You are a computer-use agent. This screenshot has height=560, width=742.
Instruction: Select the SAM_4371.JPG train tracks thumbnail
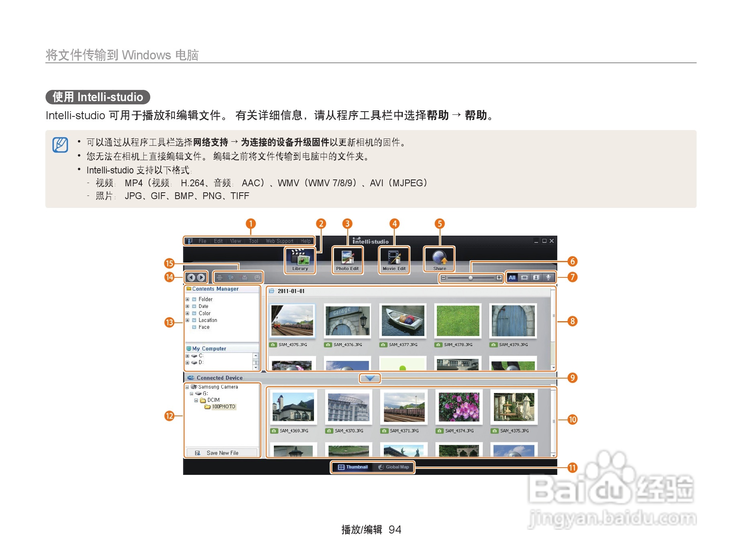point(404,407)
